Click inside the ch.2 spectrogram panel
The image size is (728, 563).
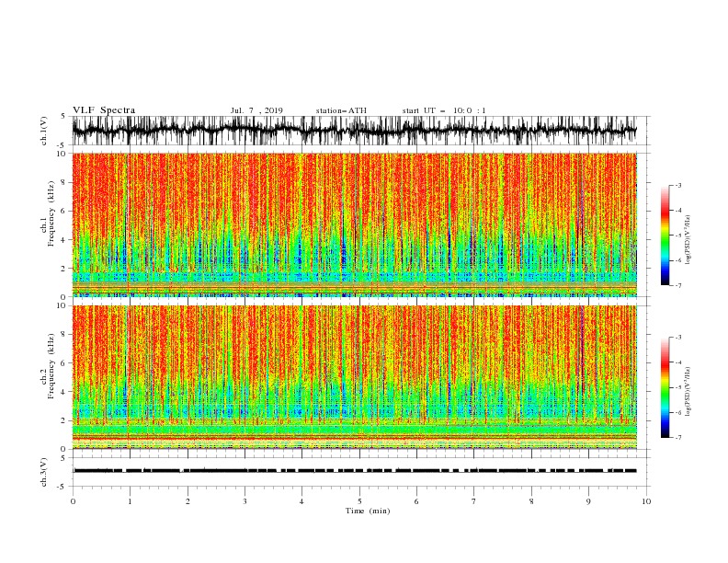point(354,377)
